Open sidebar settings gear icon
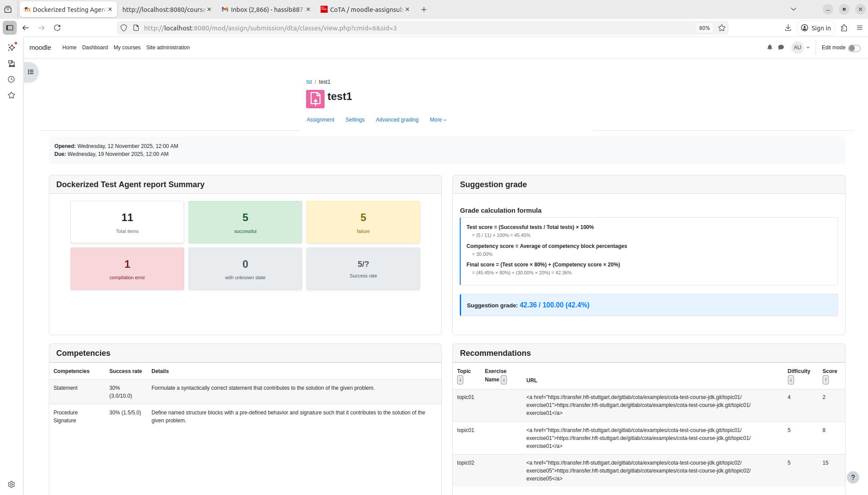The height and width of the screenshot is (495, 868). [x=11, y=484]
